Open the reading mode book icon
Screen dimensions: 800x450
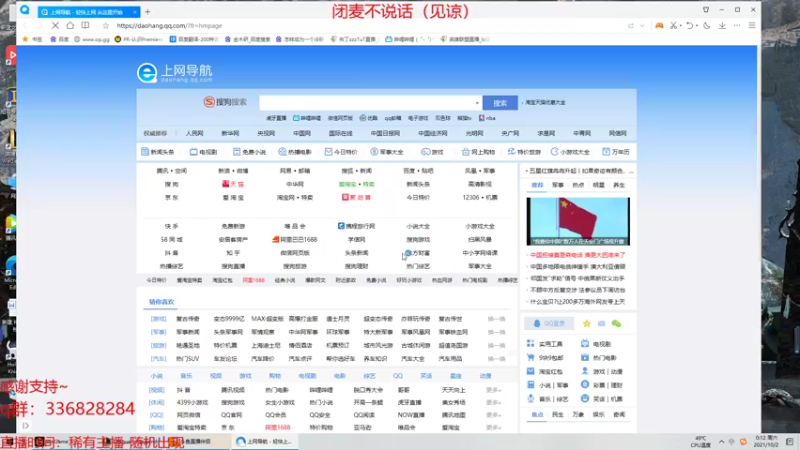[x=85, y=26]
